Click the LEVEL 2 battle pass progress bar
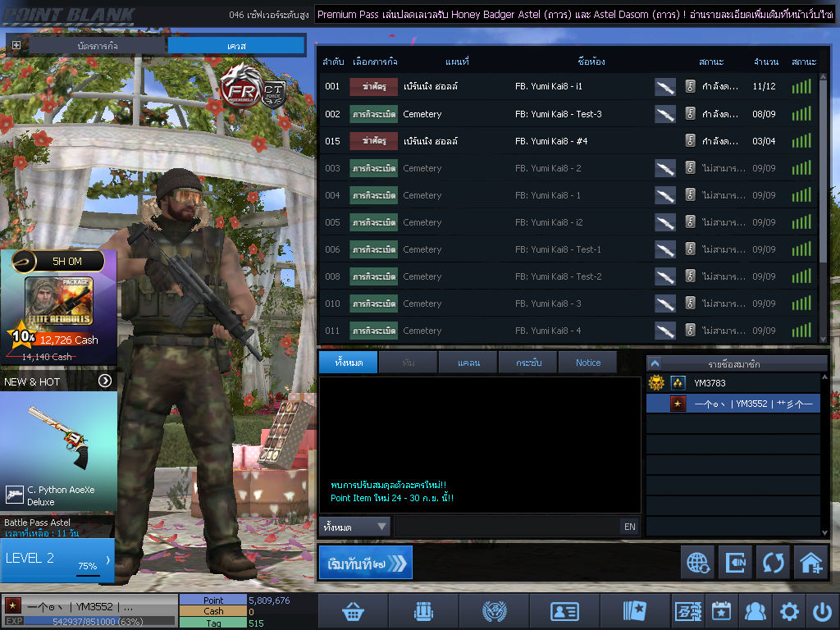840x630 pixels. coord(57,559)
